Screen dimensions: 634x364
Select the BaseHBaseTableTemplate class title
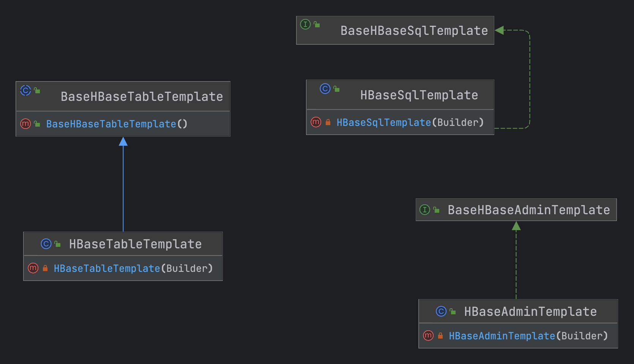[142, 97]
